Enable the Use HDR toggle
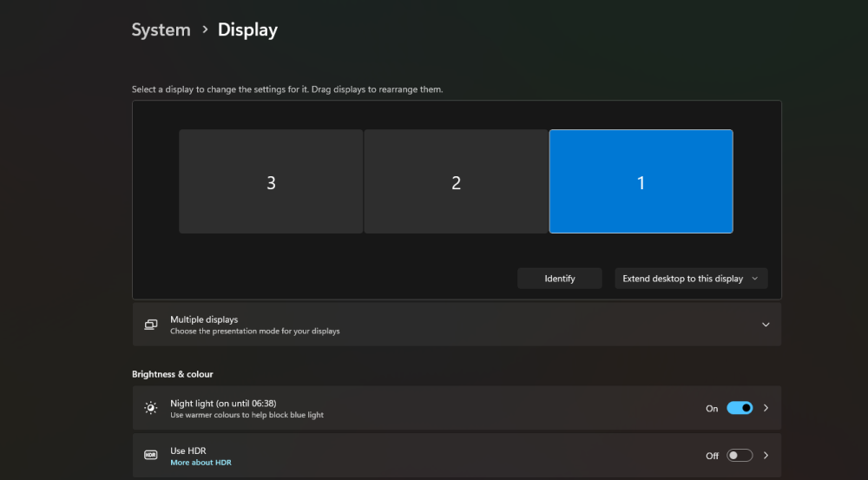Screen dimensions: 868x480 [x=740, y=456]
